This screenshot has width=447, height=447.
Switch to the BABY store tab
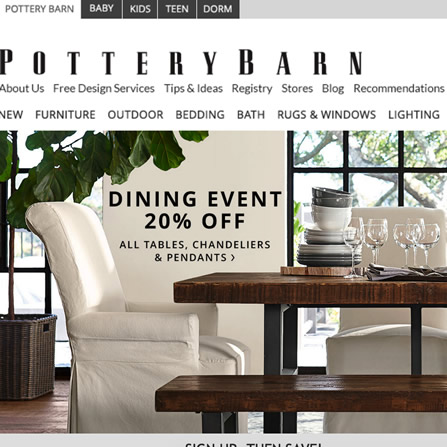click(101, 9)
